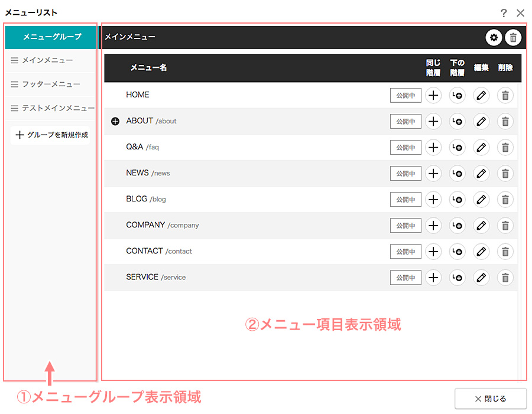Toggle 公開中 status for HOME

(x=406, y=95)
